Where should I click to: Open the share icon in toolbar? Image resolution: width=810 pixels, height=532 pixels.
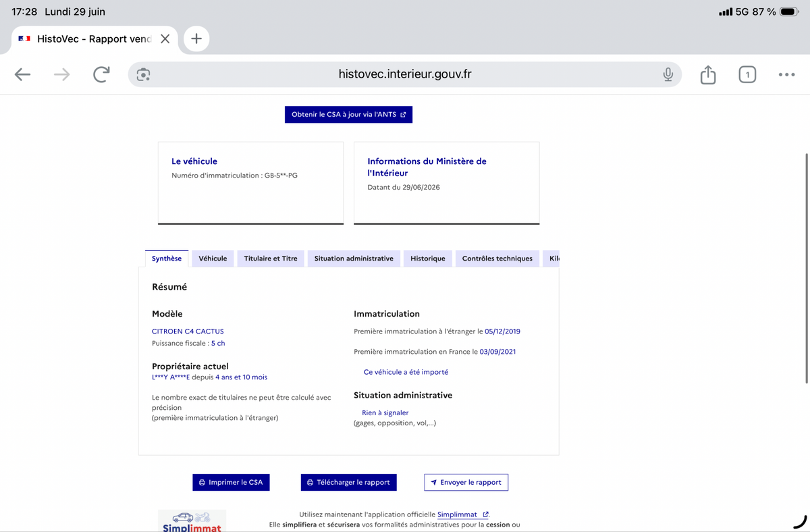[x=707, y=74]
